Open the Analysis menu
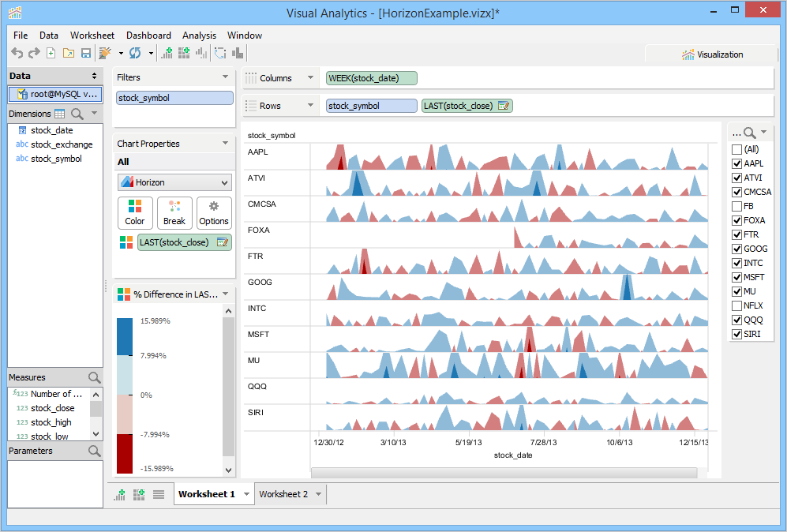Screen dimensions: 787x532 [x=199, y=36]
